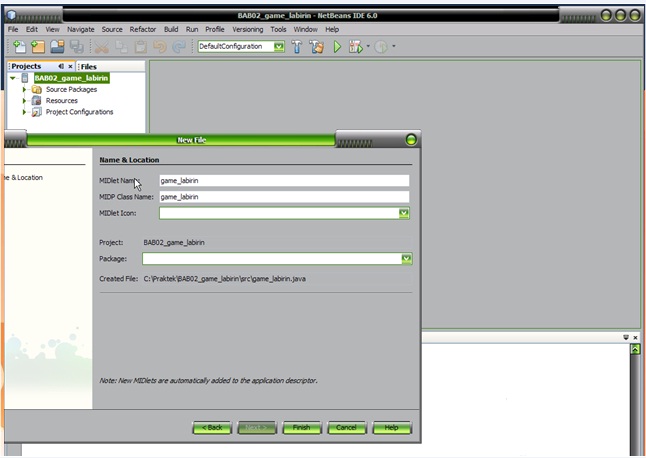Expand the Resources node

tap(24, 100)
